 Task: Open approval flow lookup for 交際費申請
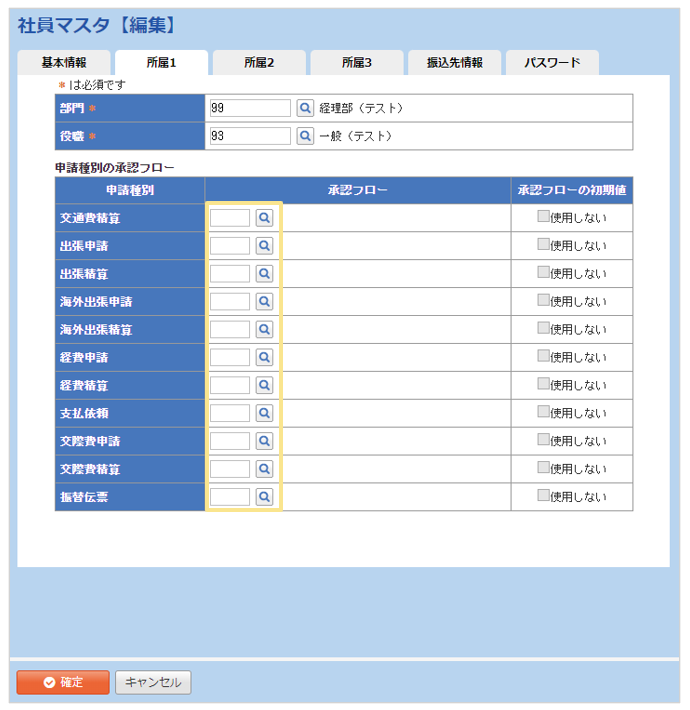click(x=264, y=441)
